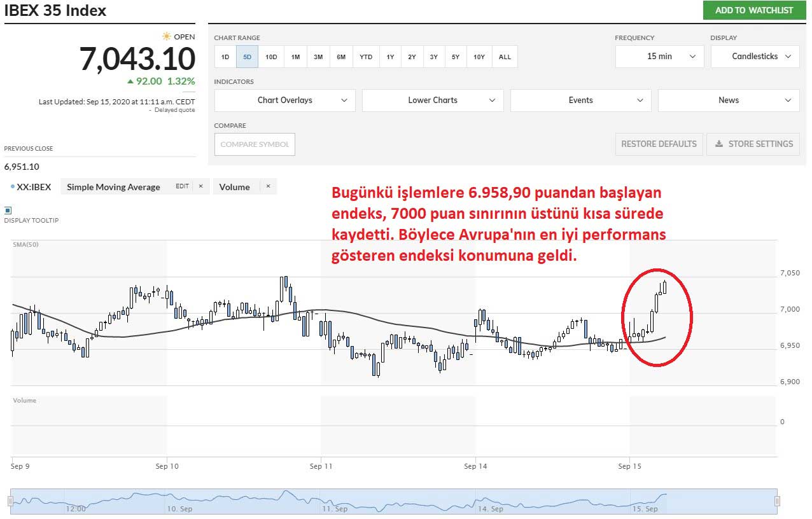Viewport: 812px width, 519px height.
Task: Click the Sep 14 date axis label
Action: point(475,466)
